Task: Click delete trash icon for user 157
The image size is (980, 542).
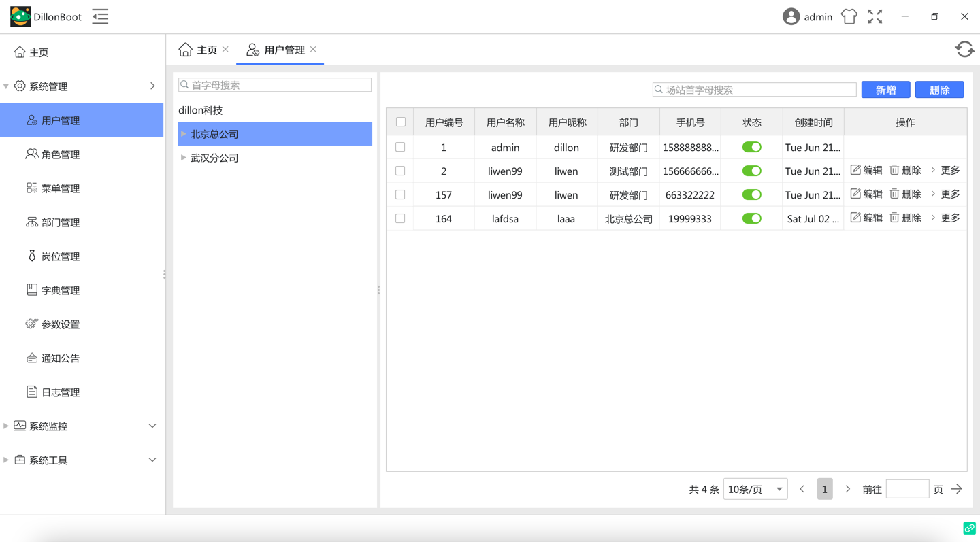Action: tap(894, 194)
